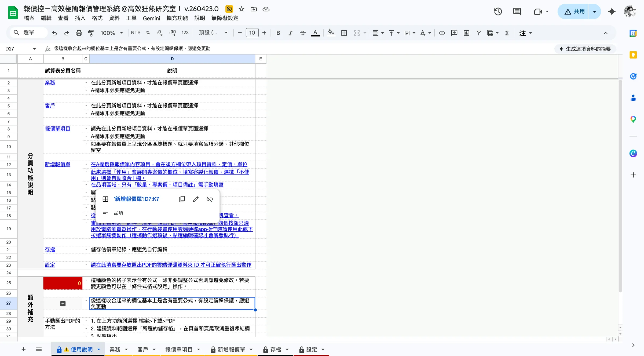The height and width of the screenshot is (356, 644).
Task: Click the insert comment icon
Action: (x=454, y=33)
